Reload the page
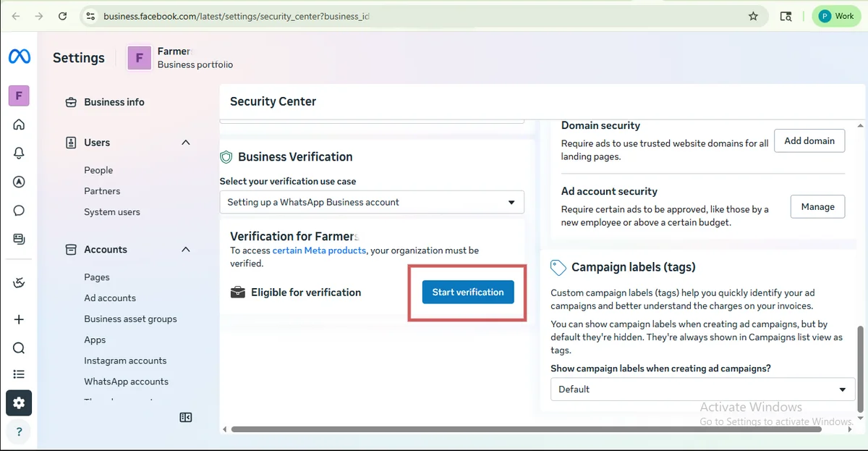 click(x=63, y=16)
